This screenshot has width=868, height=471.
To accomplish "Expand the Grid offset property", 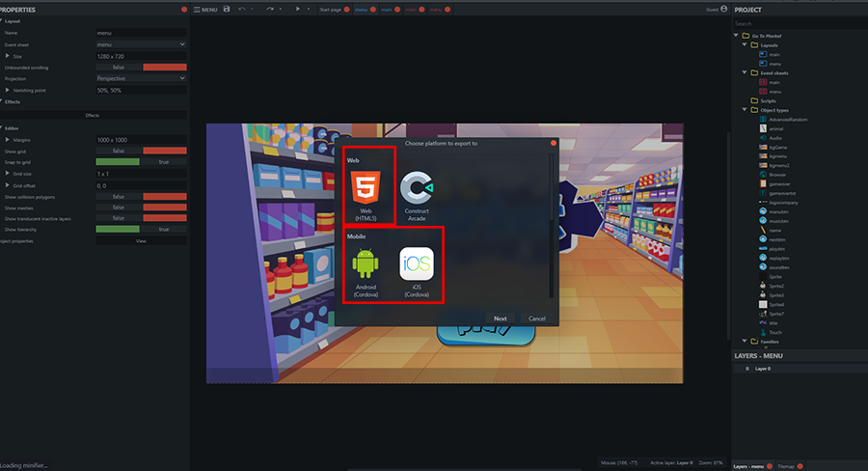I will pos(7,185).
